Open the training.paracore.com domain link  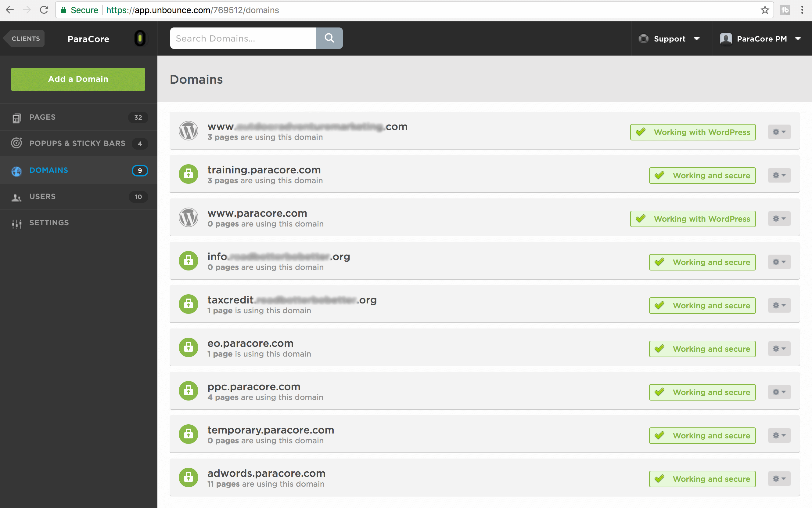(264, 170)
